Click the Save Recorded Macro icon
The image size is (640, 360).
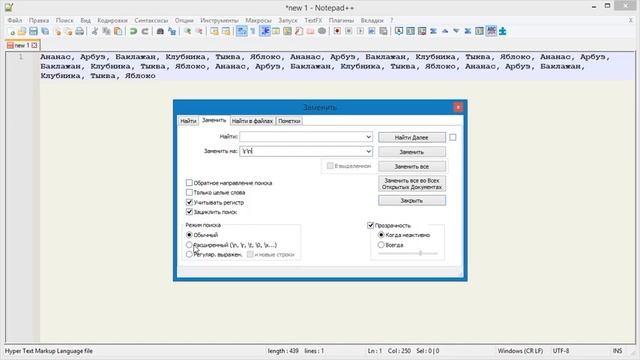[x=383, y=31]
